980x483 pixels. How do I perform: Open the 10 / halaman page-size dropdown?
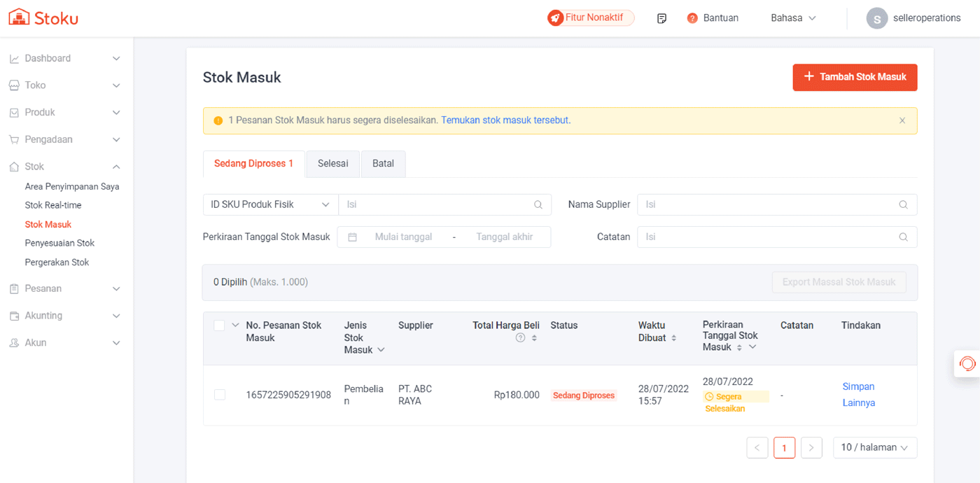874,447
